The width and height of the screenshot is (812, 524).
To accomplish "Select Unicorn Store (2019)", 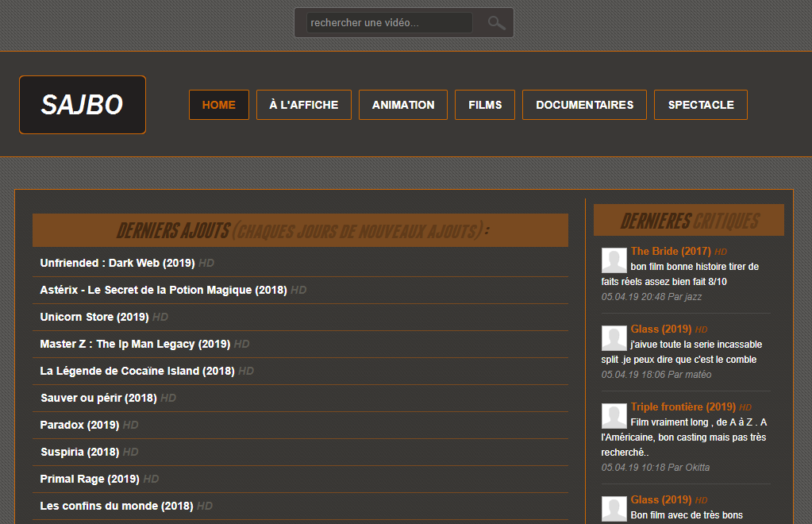I will tap(94, 317).
